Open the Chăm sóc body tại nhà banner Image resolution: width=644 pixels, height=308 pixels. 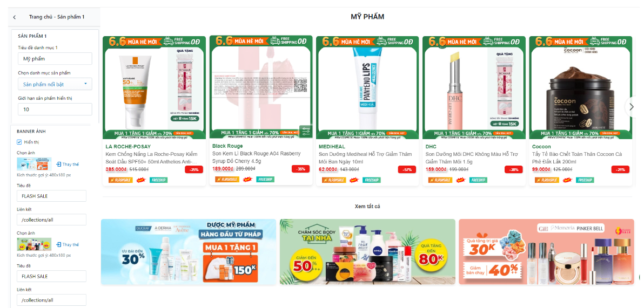pos(367,252)
